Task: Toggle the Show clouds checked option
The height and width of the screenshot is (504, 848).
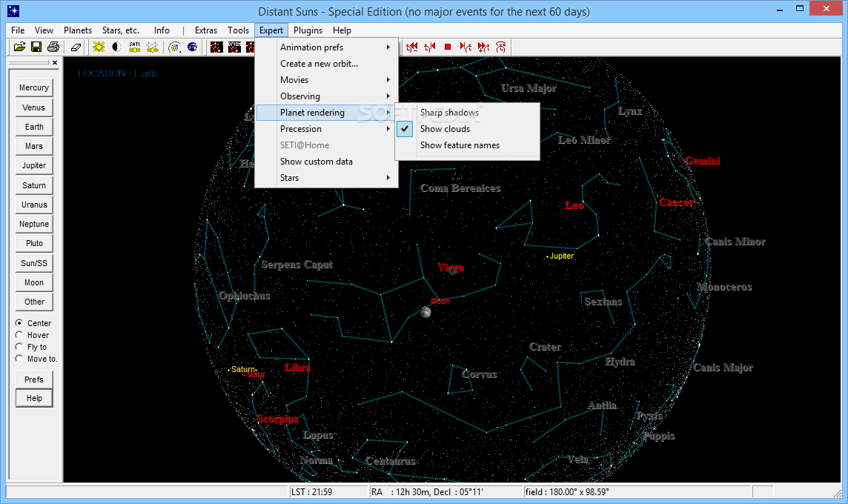Action: [468, 129]
